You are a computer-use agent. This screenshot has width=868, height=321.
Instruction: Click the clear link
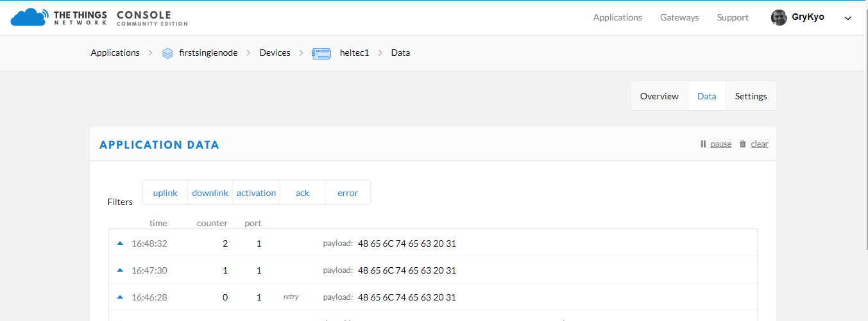tap(760, 144)
